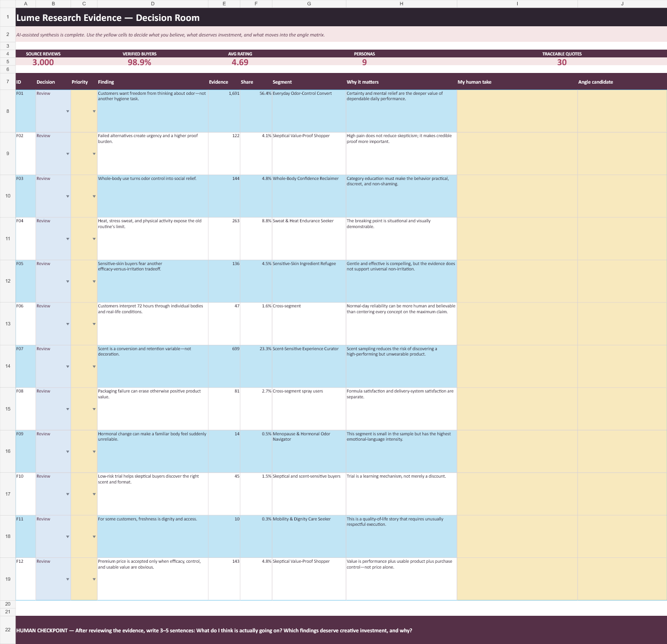Screen dimensions: 667x644
Task: Select column D header
Action: click(153, 4)
